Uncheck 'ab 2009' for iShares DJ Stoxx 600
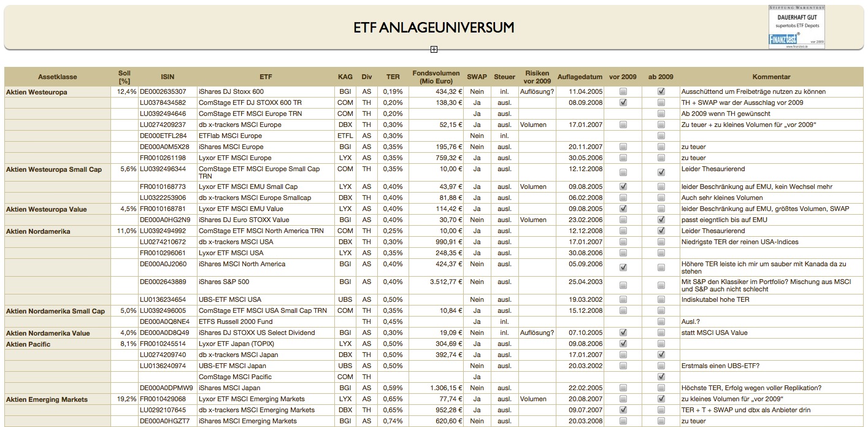Viewport: 868px width, 427px height. 661,91
